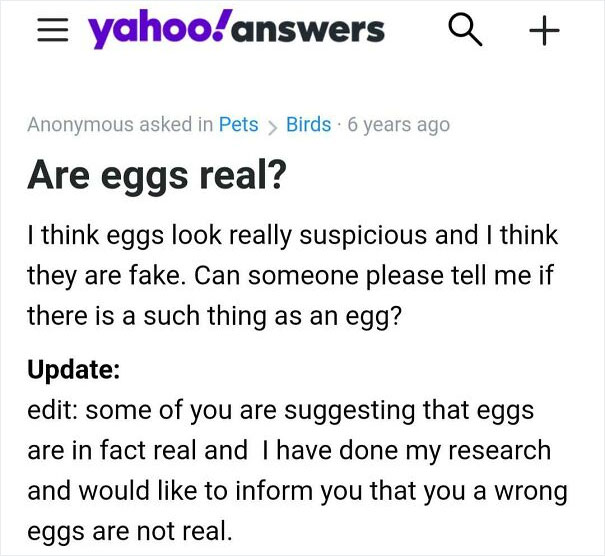Click the line starting 'they are fake'
Viewport: 605px width, 556px height.
pyautogui.click(x=288, y=276)
